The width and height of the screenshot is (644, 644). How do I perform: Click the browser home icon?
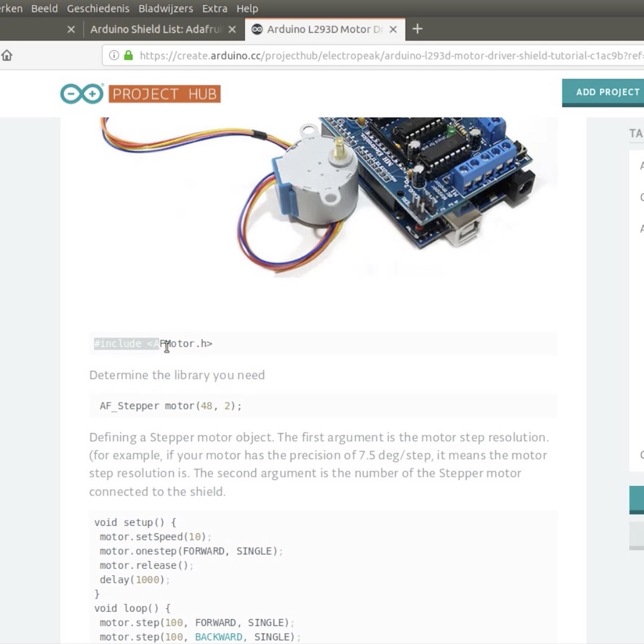tap(7, 55)
